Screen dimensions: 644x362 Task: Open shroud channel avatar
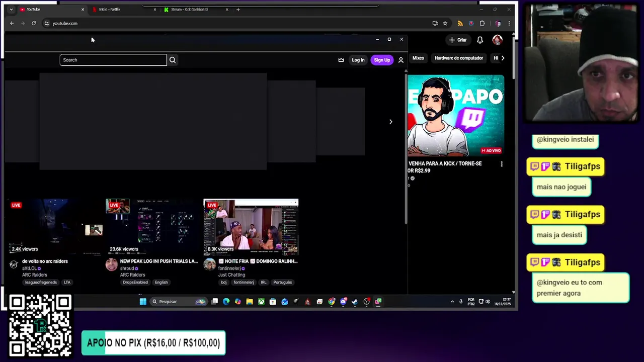pos(111,264)
